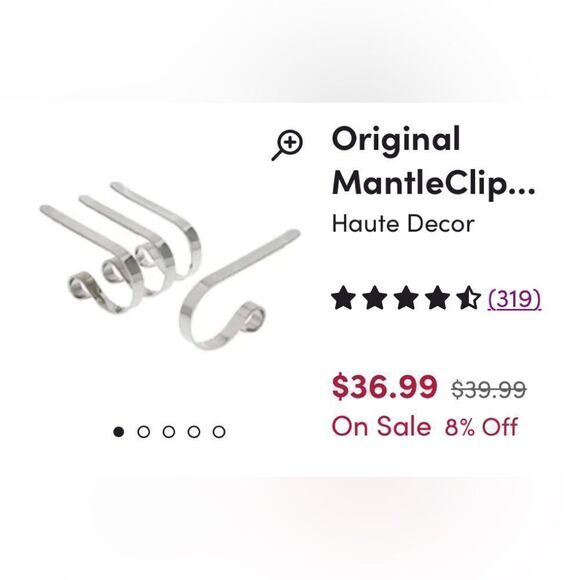Viewport: 580px width, 580px height.
Task: Open the 319 reviews link
Action: pos(514,298)
